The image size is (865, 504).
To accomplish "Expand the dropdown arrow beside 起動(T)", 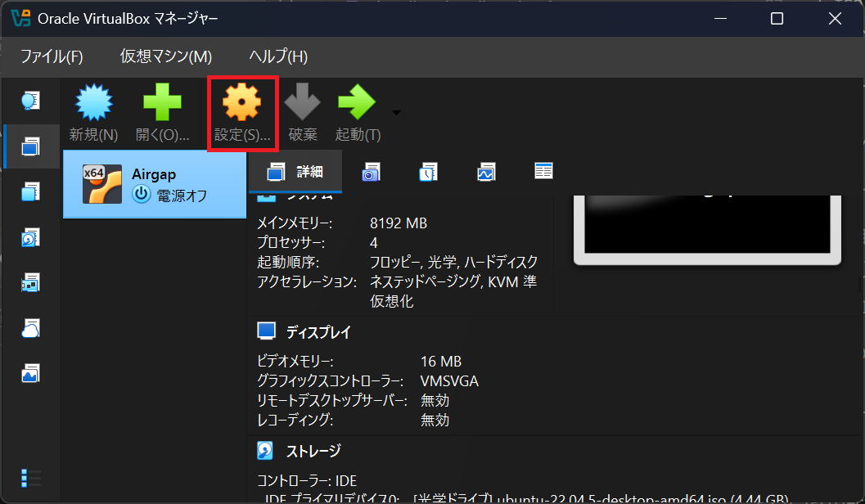I will (x=397, y=112).
